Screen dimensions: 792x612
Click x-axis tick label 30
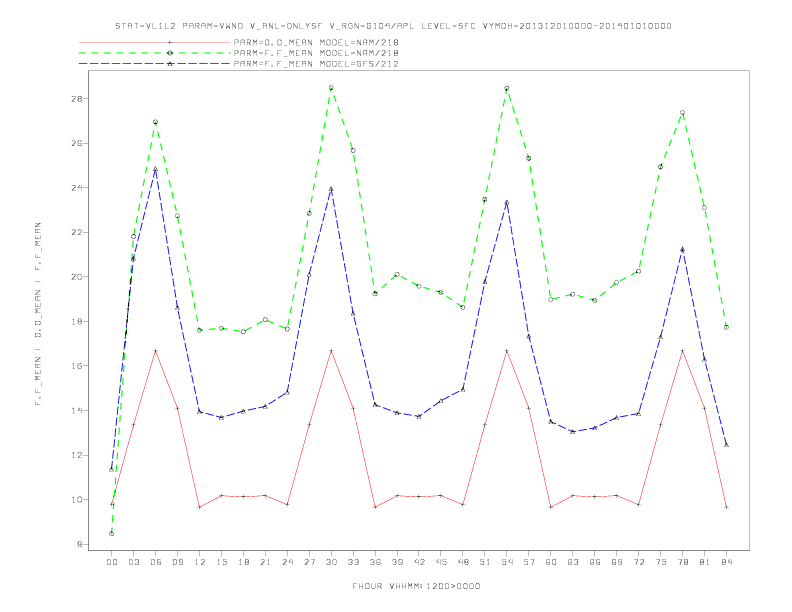click(x=331, y=562)
